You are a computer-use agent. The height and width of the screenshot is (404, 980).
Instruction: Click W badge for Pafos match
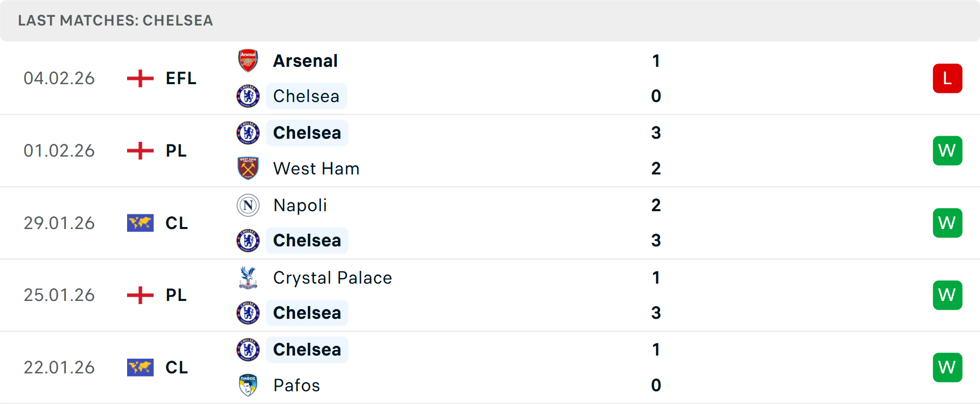click(x=947, y=367)
